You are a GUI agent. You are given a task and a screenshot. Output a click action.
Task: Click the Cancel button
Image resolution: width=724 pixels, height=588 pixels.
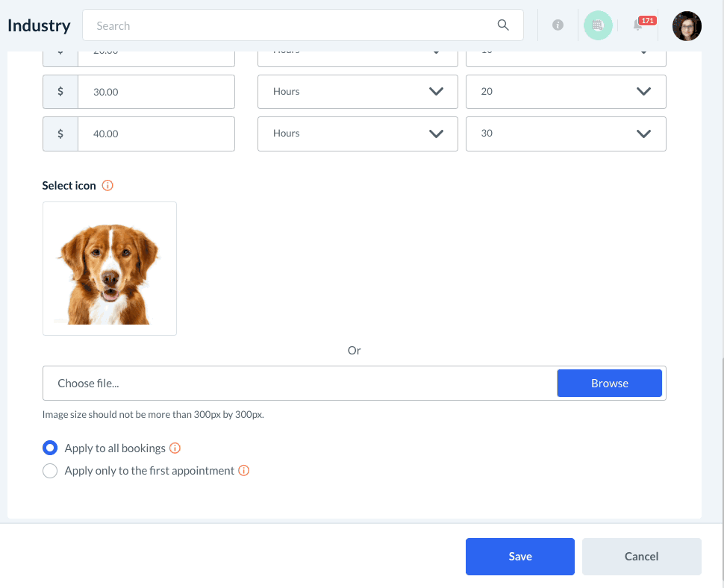click(x=641, y=557)
